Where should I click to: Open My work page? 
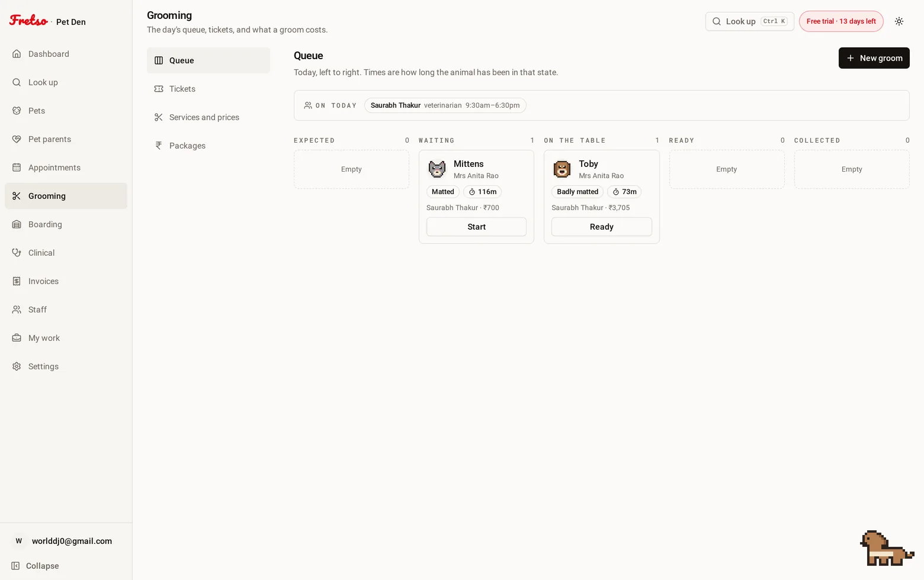[x=66, y=338]
